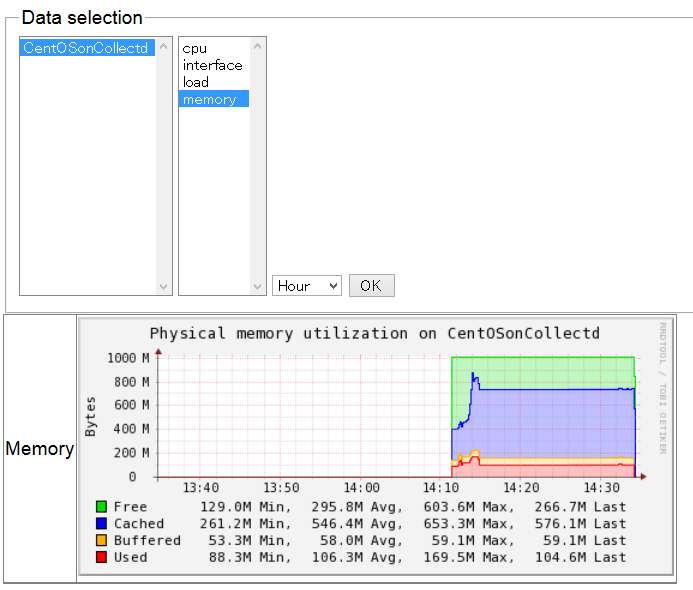
Task: Select interface in the plugin list
Action: [x=214, y=65]
